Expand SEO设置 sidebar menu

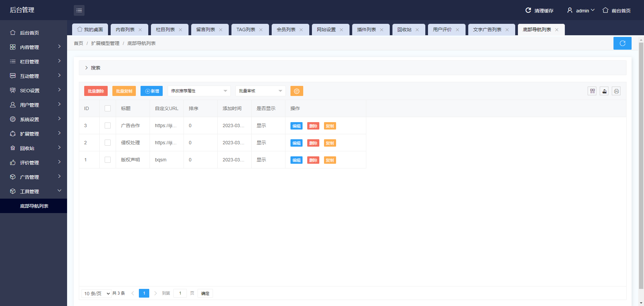[34, 90]
